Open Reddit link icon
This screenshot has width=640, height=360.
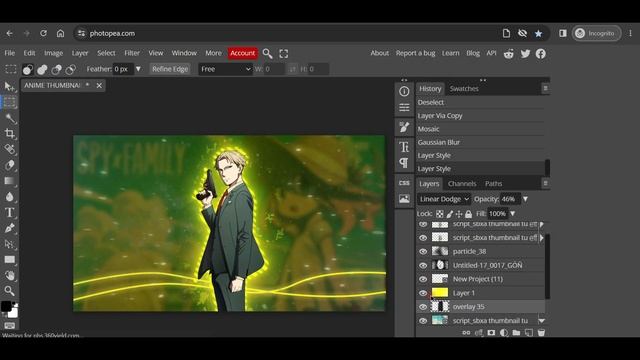(x=509, y=53)
